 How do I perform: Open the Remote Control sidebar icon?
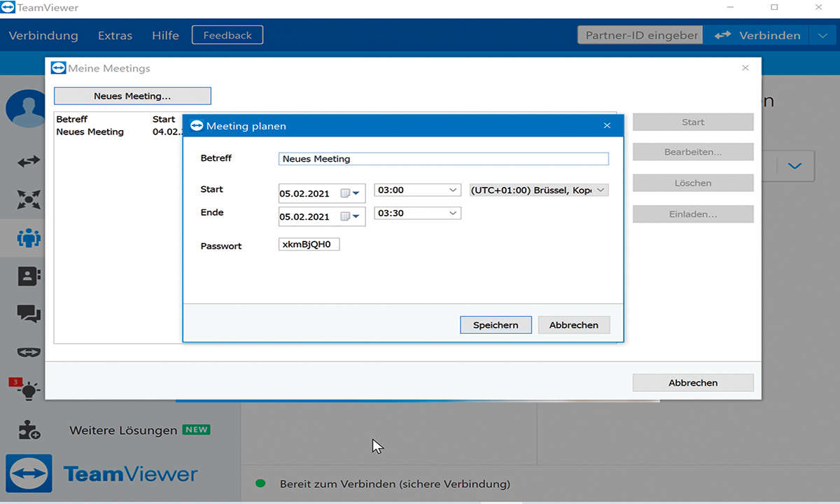click(29, 162)
